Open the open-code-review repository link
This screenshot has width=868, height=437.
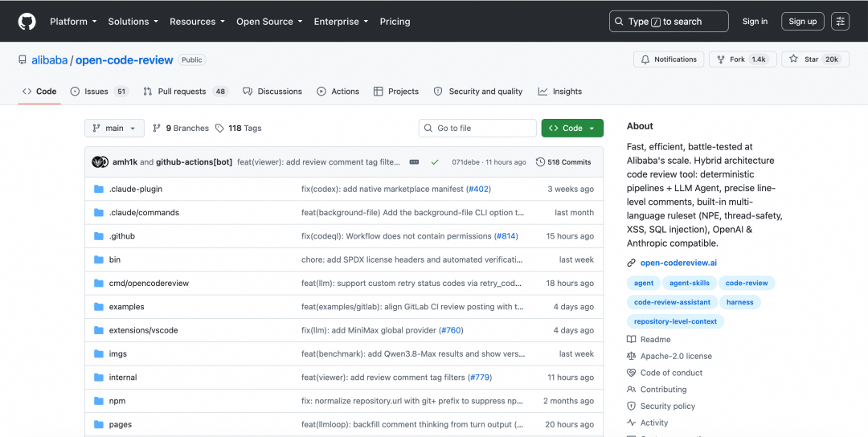124,60
